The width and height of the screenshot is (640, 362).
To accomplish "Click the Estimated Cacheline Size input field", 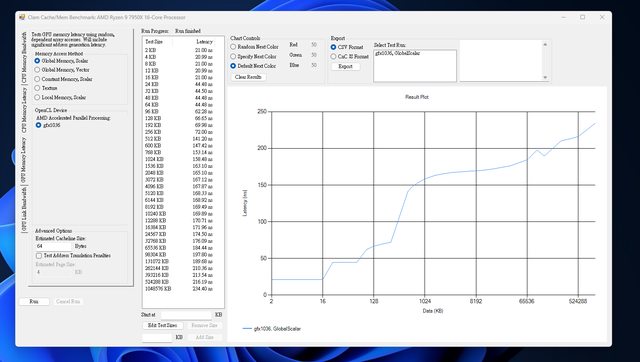I will click(x=54, y=247).
